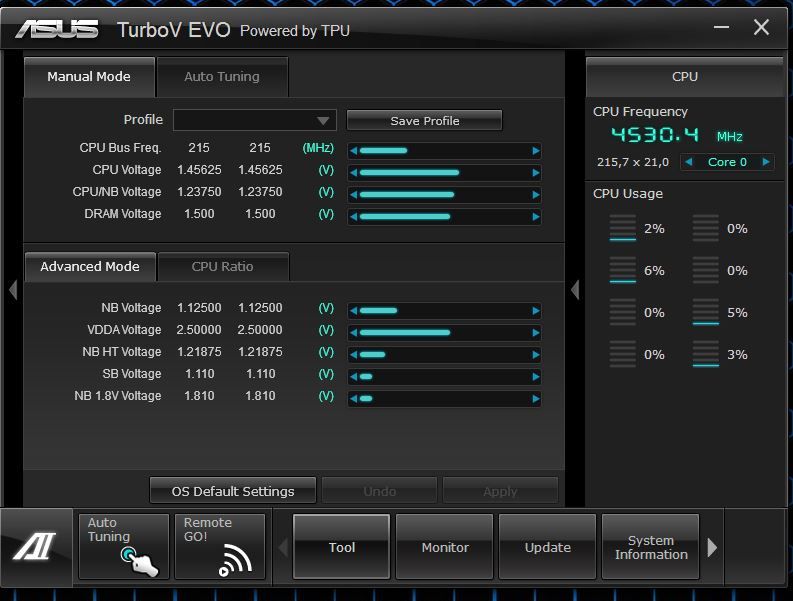This screenshot has width=793, height=601.
Task: Switch to Manual Mode tab
Action: pyautogui.click(x=89, y=77)
